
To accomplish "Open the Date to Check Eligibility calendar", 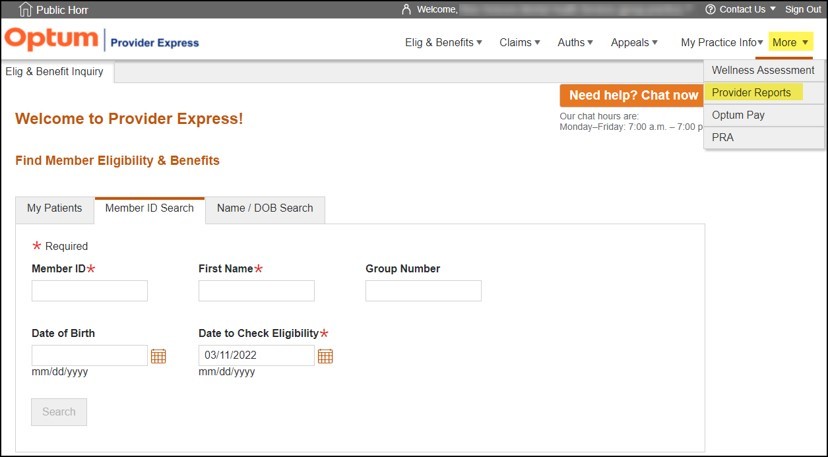I will pyautogui.click(x=325, y=356).
